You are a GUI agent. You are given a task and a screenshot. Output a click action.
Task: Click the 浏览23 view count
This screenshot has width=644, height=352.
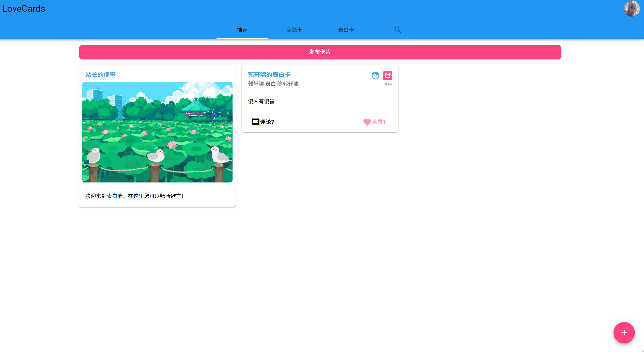(x=388, y=84)
